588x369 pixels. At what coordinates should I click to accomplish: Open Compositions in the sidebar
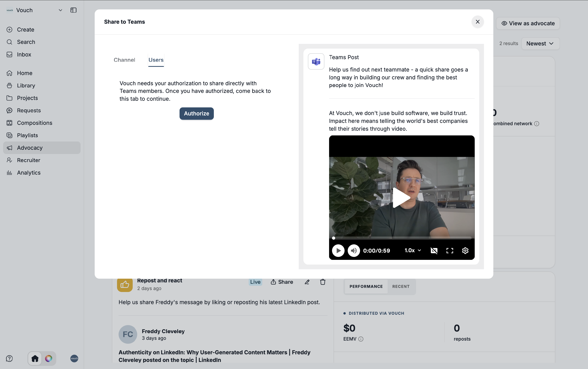42,123
